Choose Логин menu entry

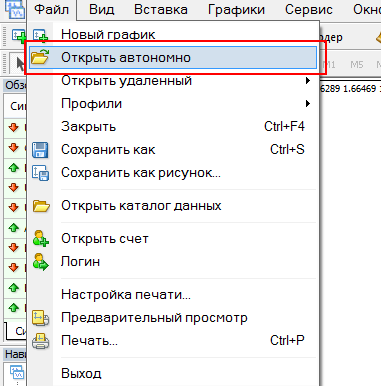[173, 262]
